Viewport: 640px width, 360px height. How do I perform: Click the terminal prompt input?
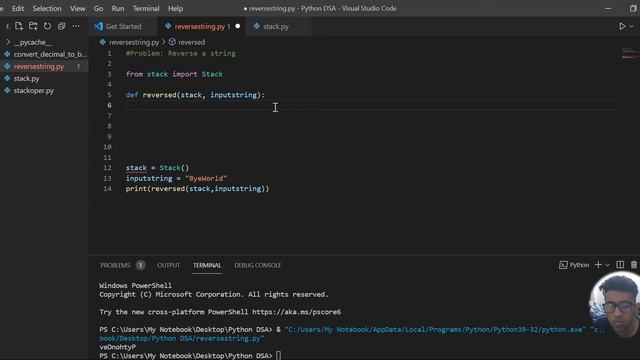pyautogui.click(x=278, y=356)
